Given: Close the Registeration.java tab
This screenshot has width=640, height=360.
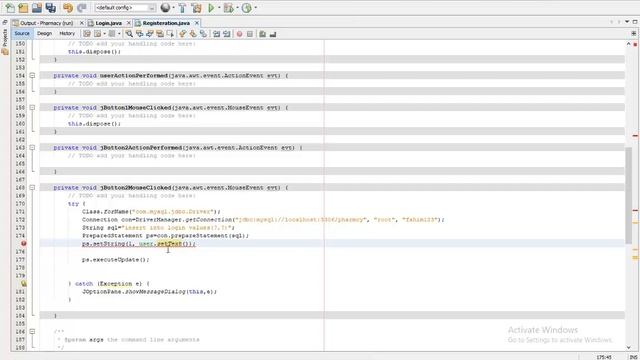Looking at the screenshot, I should 197,23.
